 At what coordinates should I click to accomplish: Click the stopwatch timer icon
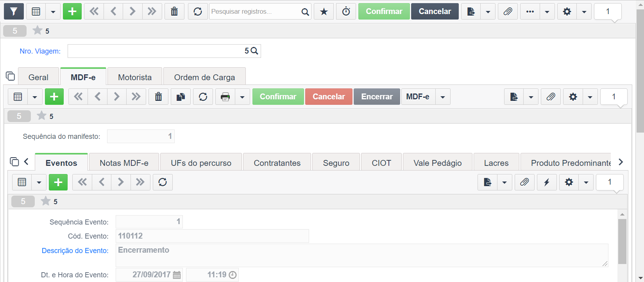point(346,11)
